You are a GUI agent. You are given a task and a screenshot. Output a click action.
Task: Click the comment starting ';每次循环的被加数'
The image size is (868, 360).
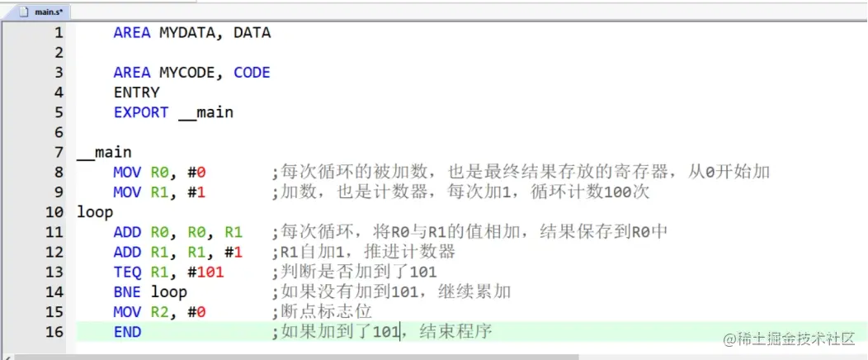(x=521, y=173)
